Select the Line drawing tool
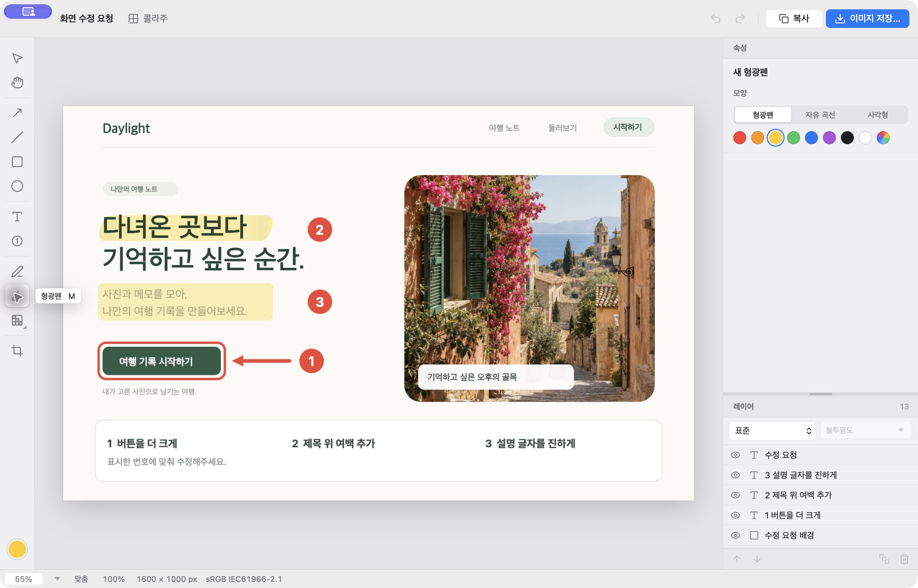918x588 pixels. (17, 137)
